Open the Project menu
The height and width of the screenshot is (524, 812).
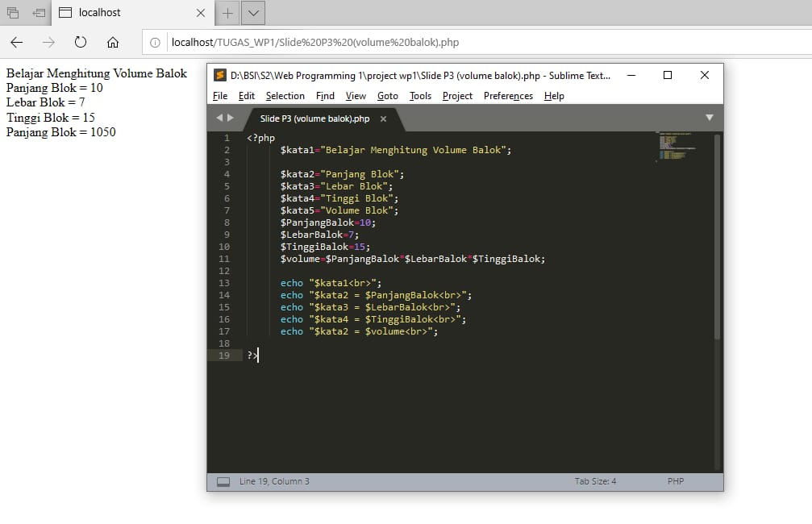click(x=457, y=96)
